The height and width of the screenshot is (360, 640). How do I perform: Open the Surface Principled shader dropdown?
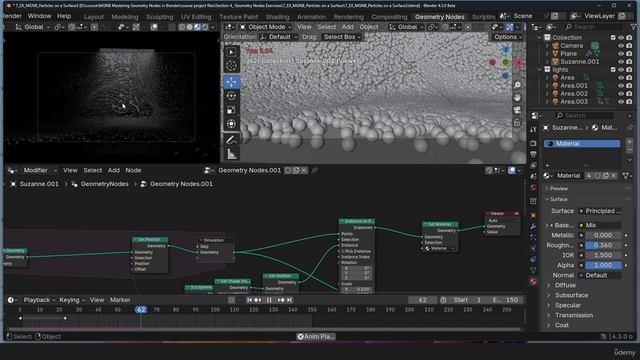coord(600,211)
